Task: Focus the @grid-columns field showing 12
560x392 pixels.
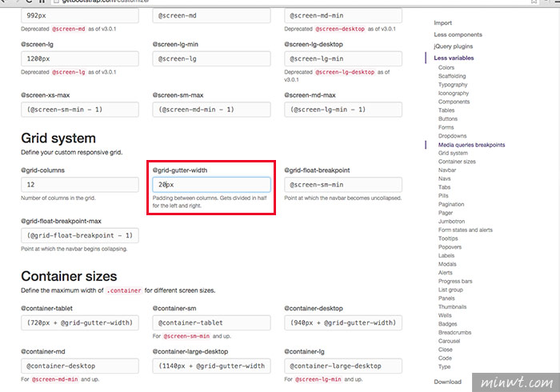Action: pos(80,185)
